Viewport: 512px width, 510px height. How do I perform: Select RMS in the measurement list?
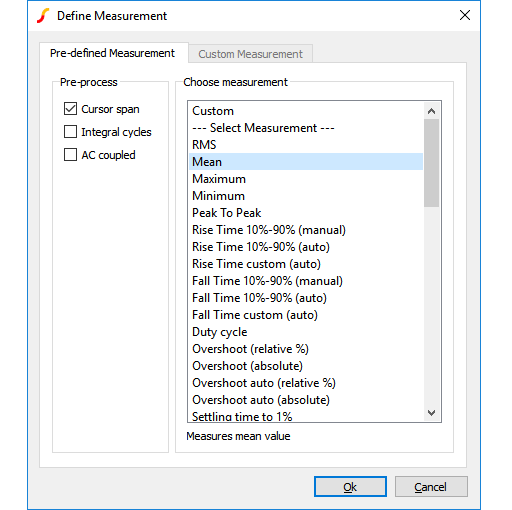306,145
